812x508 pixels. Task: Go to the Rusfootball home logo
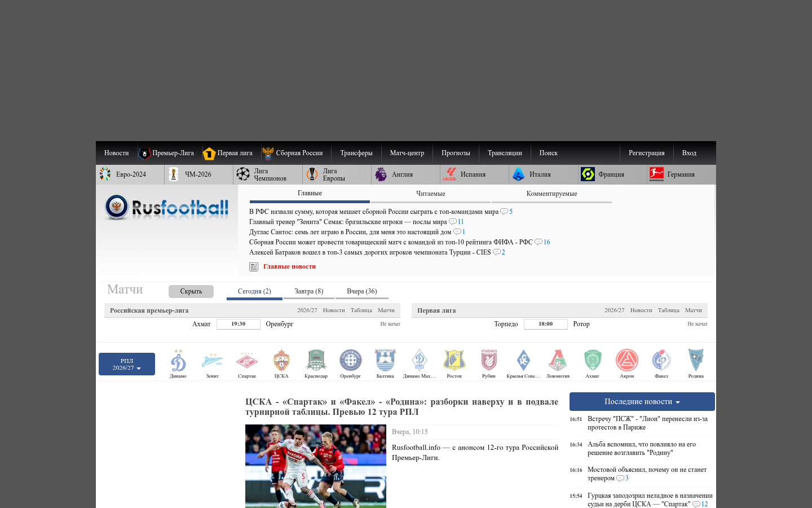click(167, 207)
